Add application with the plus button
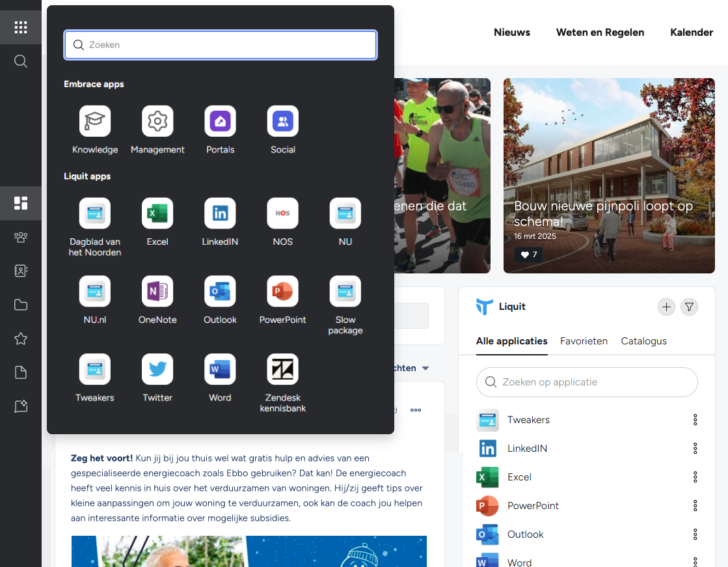The image size is (728, 567). point(666,307)
